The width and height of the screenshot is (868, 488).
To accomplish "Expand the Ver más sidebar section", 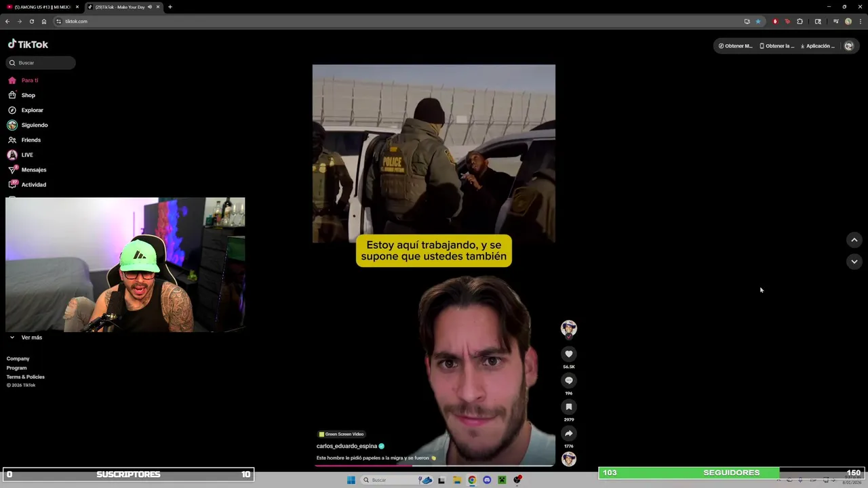I will click(25, 337).
